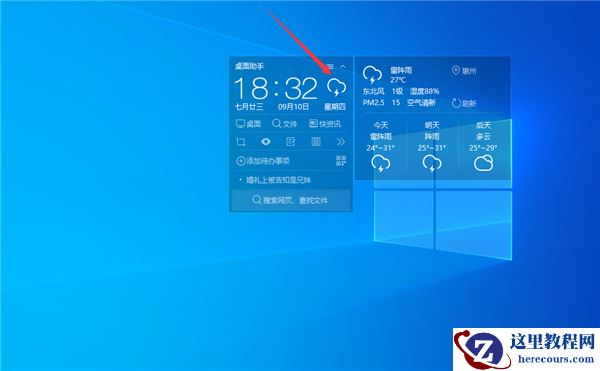Image resolution: width=600 pixels, height=371 pixels.
Task: Click the large current weather thunderstorm icon
Action: (x=372, y=75)
